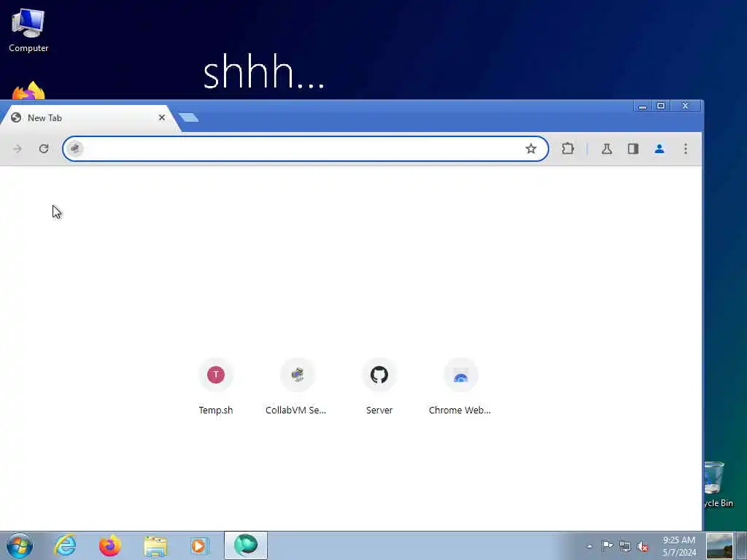
Task: Open the Action Center flag icon
Action: coord(607,546)
